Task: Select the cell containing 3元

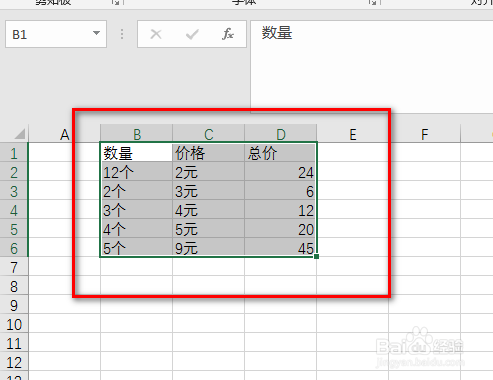Action: 208,191
